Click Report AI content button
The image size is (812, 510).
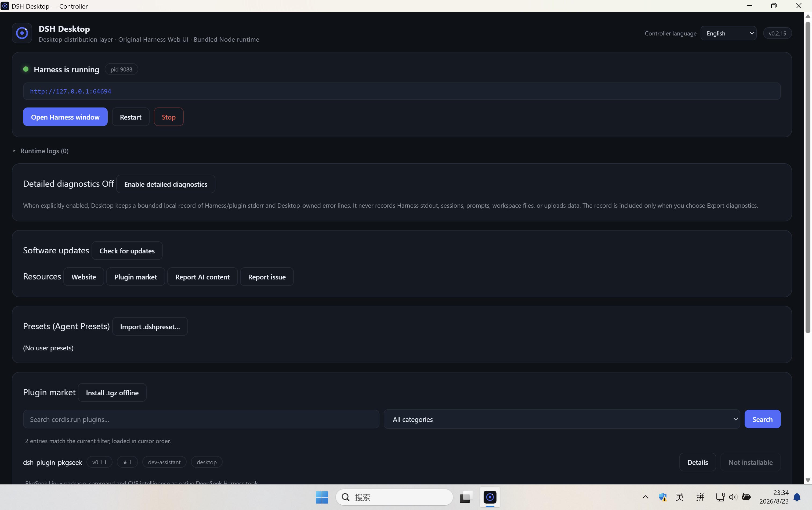click(x=202, y=276)
